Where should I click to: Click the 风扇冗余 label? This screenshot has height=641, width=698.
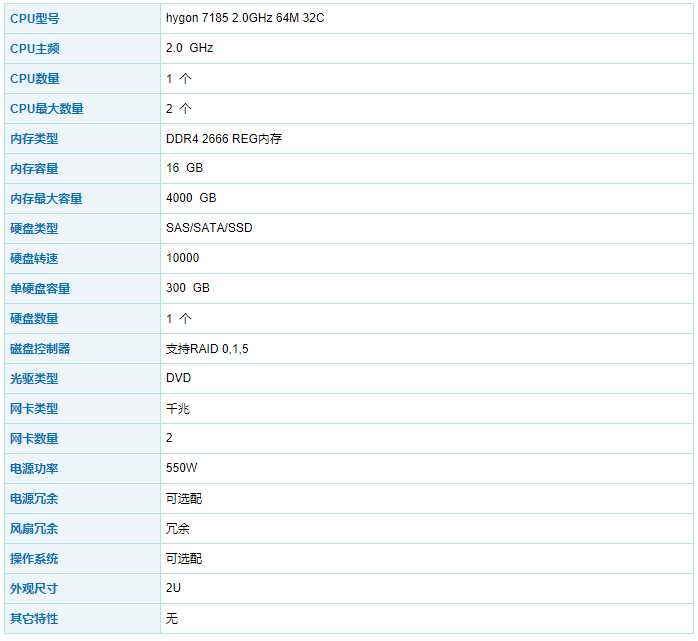coord(34,528)
